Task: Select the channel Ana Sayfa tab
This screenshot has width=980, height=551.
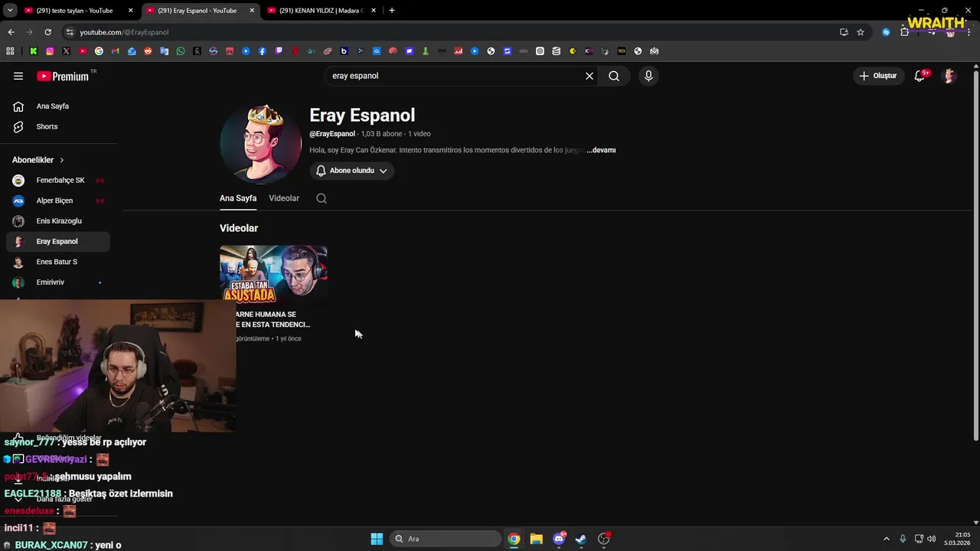Action: click(x=238, y=198)
